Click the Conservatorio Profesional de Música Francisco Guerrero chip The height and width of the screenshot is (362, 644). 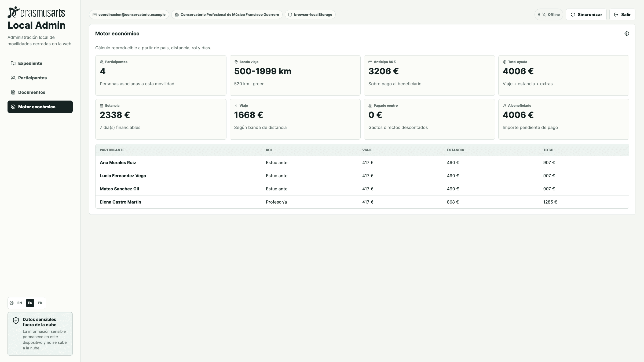pyautogui.click(x=227, y=14)
